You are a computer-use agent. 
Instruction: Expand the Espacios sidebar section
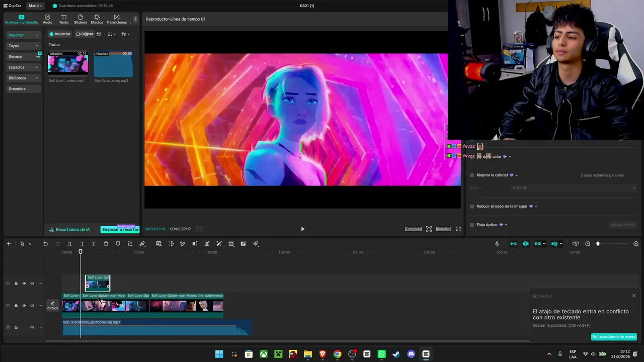tap(23, 67)
